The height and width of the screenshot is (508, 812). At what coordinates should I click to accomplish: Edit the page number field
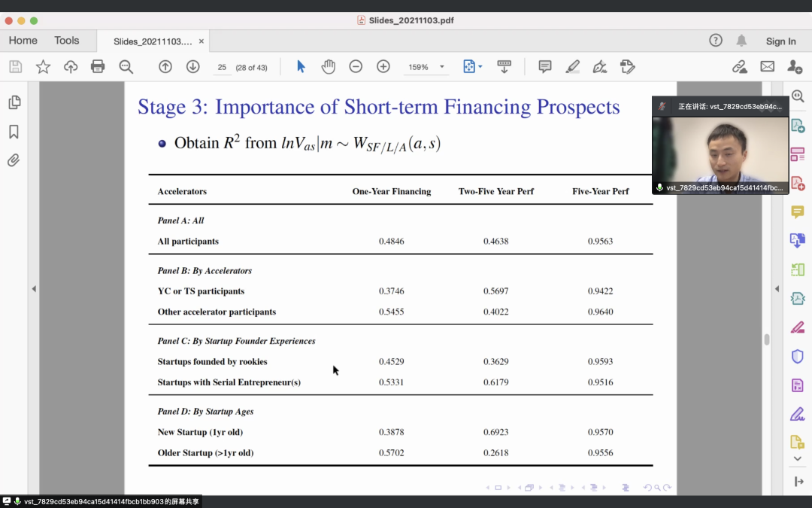point(222,67)
